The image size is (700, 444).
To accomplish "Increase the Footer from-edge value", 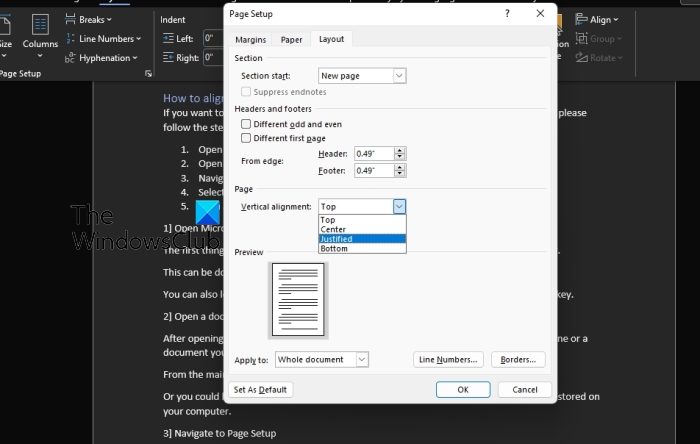I will pyautogui.click(x=400, y=167).
